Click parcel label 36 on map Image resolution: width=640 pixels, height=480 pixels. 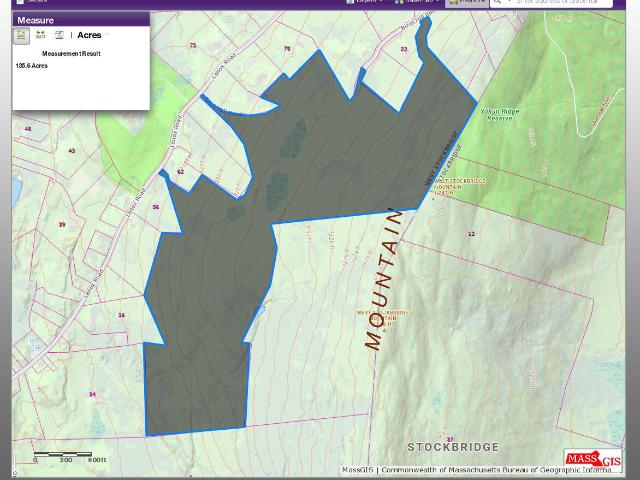pos(121,315)
